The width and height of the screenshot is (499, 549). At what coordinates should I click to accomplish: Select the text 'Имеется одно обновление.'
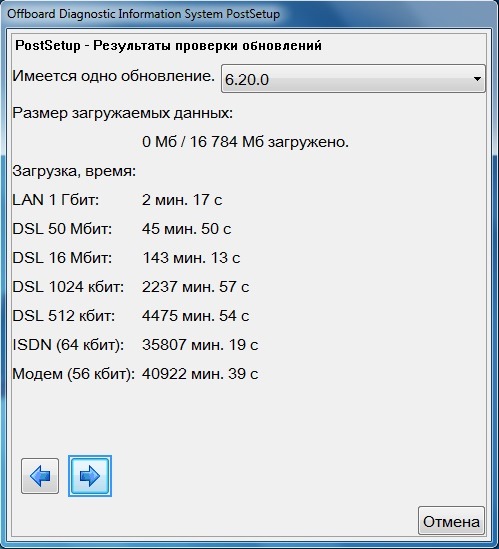point(113,76)
